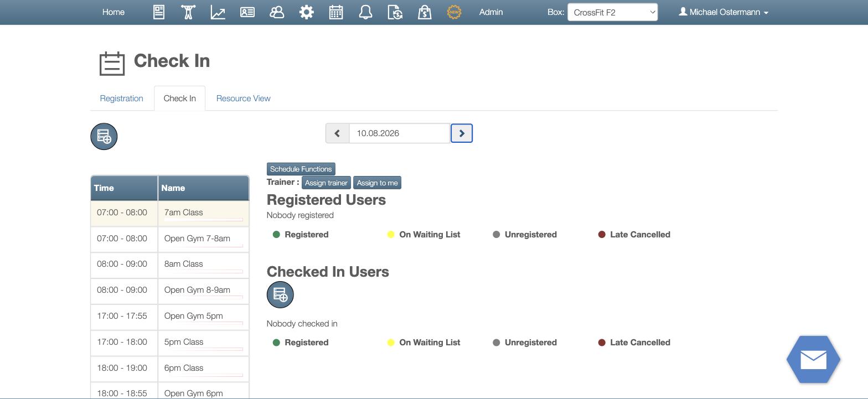
Task: Click green Registered dot under Registered Users
Action: coord(276,235)
